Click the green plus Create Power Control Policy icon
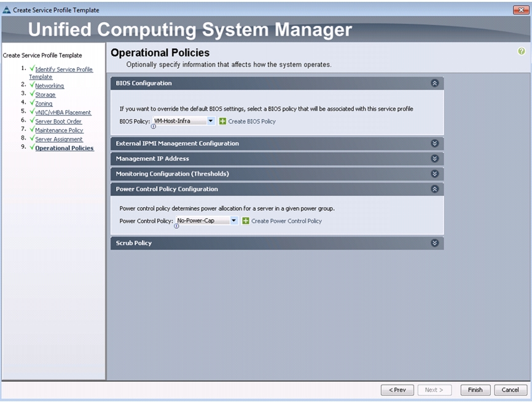This screenshot has height=413, width=532. coord(246,221)
